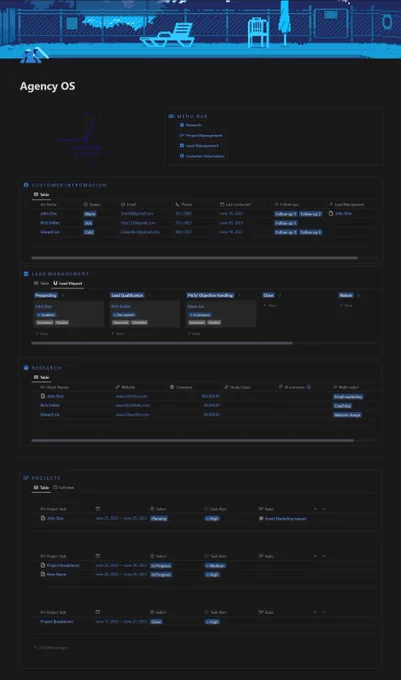Click the Research table horizontal scrollbar

point(192,440)
